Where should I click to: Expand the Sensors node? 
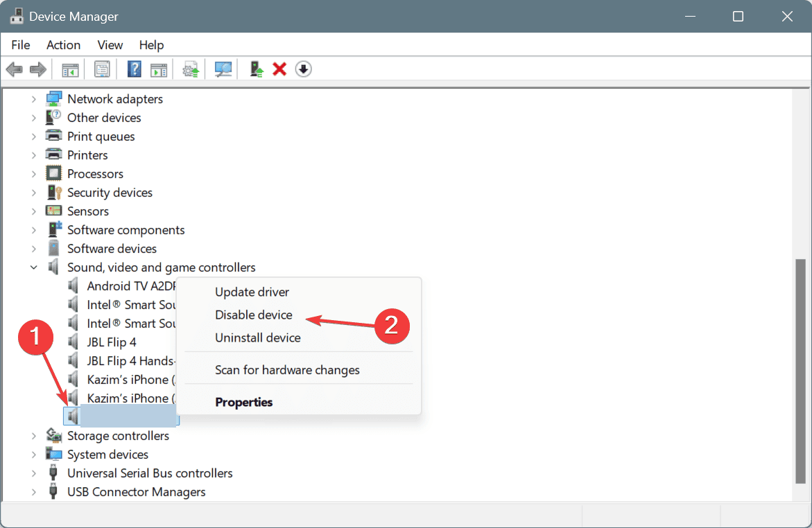click(34, 211)
